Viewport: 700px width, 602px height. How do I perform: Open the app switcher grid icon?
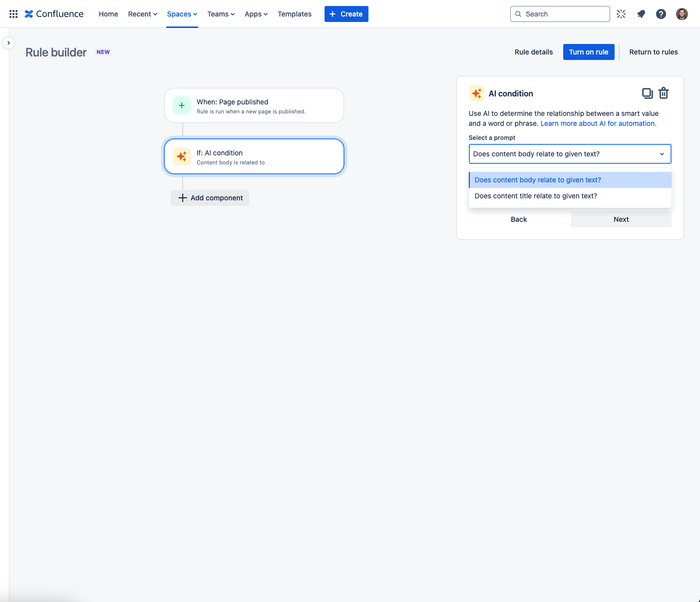pos(13,14)
